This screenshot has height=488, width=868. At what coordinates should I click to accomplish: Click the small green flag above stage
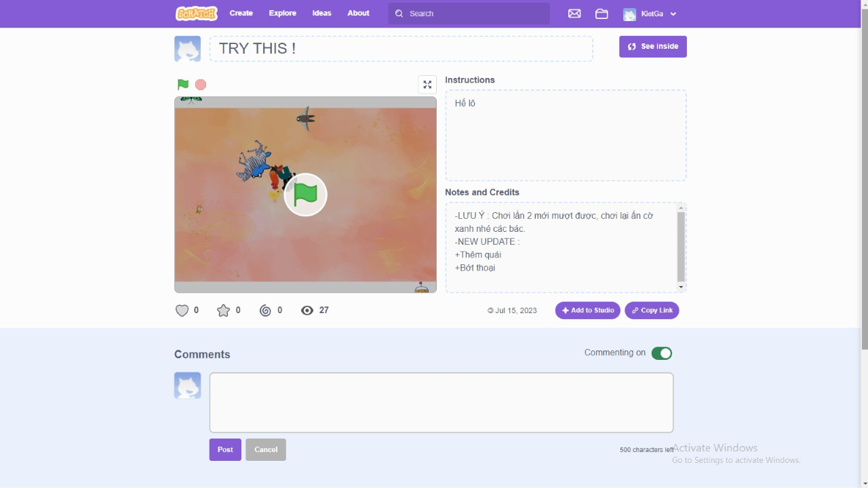(x=183, y=85)
